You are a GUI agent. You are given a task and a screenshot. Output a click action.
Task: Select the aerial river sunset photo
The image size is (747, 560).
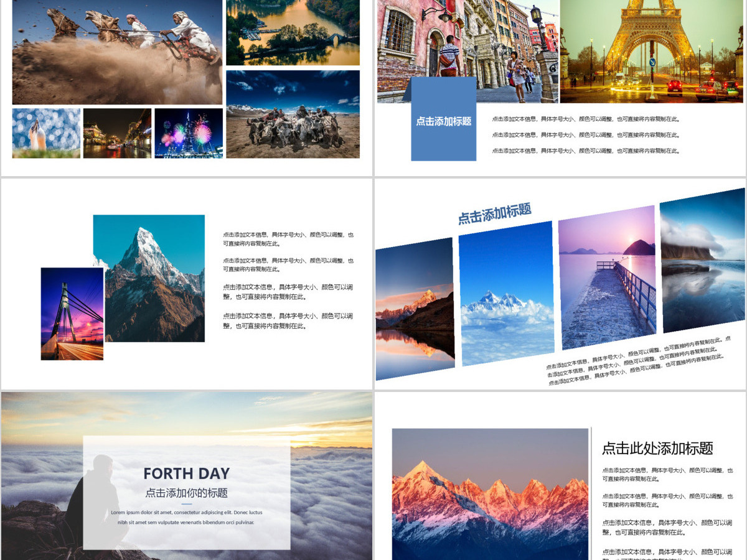(x=293, y=32)
